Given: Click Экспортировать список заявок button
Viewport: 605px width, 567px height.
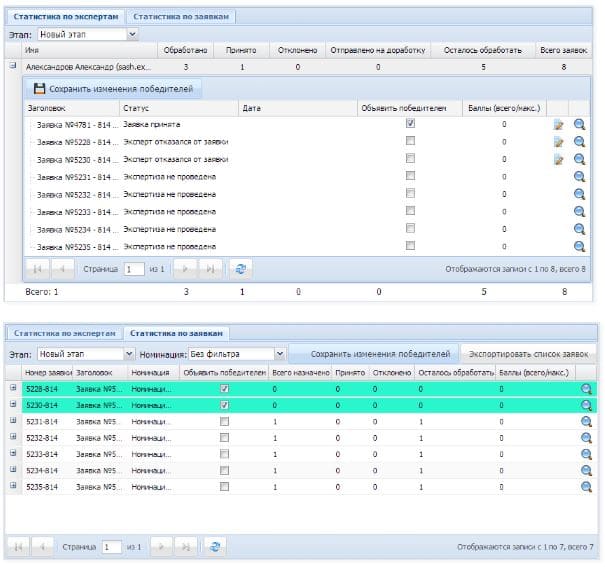Looking at the screenshot, I should click(x=528, y=354).
